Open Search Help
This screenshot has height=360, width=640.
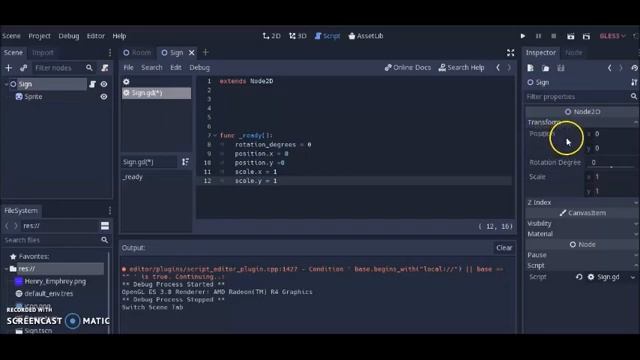(x=461, y=68)
